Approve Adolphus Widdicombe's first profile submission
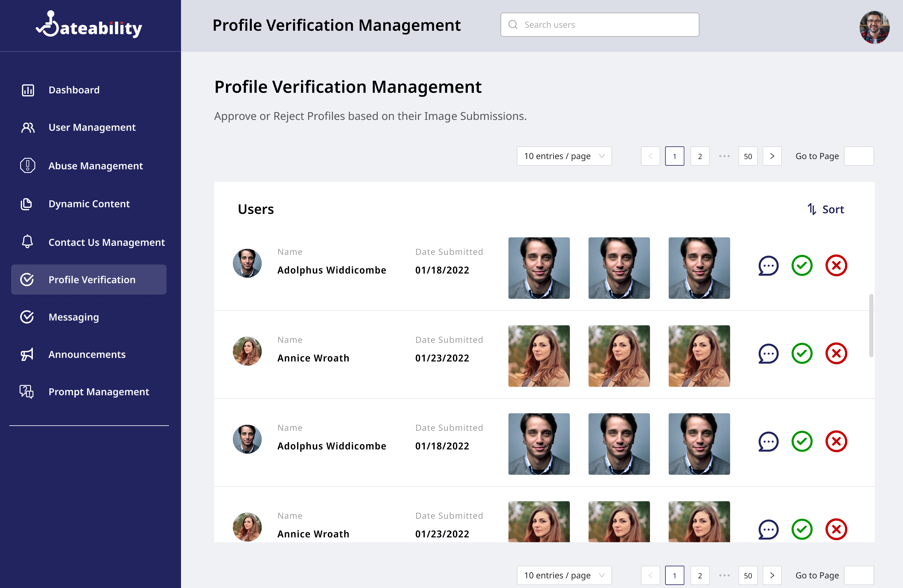This screenshot has width=903, height=588. (x=802, y=266)
